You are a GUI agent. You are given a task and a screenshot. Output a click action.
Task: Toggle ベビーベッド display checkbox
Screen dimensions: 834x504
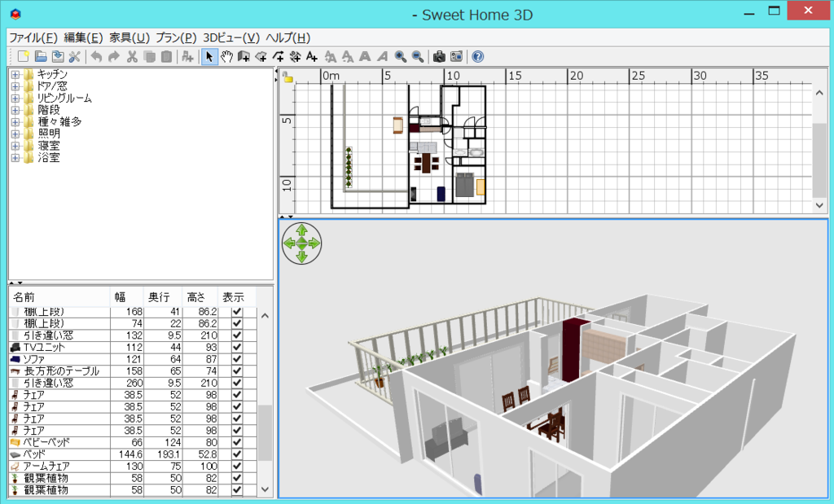coord(237,442)
